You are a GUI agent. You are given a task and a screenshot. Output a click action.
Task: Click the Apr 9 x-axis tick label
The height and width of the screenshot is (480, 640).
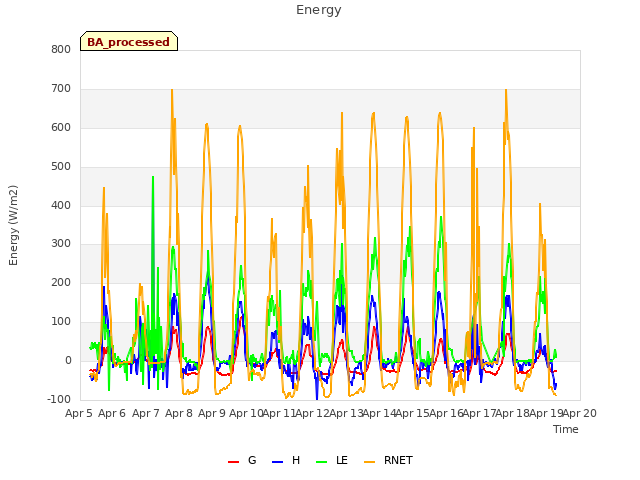tap(212, 413)
